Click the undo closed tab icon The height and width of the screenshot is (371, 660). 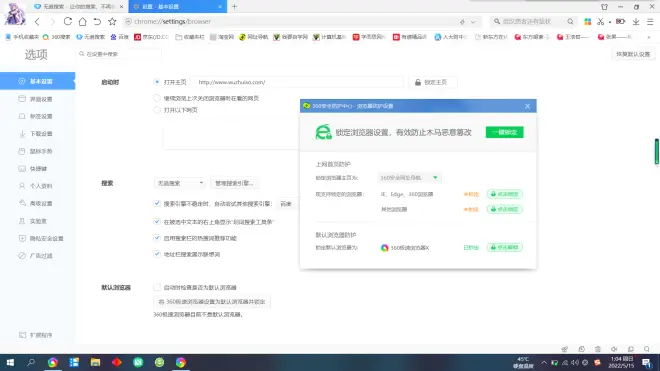(97, 21)
